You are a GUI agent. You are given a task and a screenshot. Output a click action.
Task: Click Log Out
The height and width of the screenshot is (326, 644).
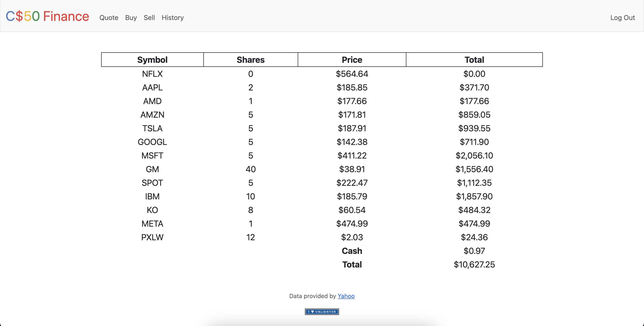[x=622, y=17]
